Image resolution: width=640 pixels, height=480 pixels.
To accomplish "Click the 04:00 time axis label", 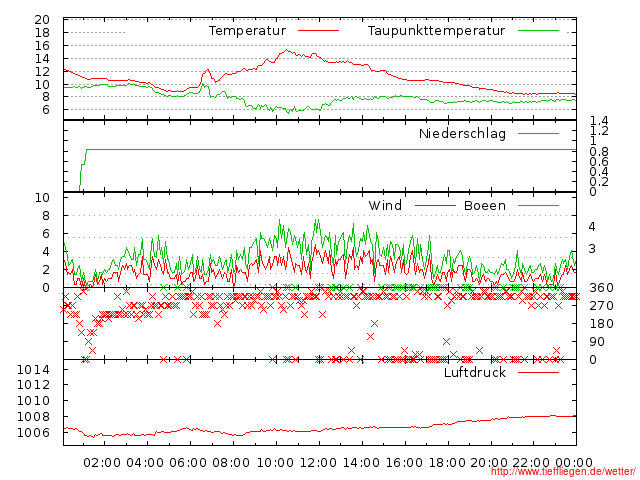I will click(x=145, y=462).
